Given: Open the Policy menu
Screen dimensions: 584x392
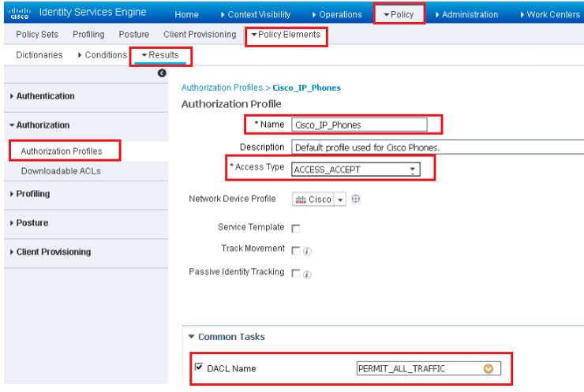Looking at the screenshot, I should coord(399,14).
